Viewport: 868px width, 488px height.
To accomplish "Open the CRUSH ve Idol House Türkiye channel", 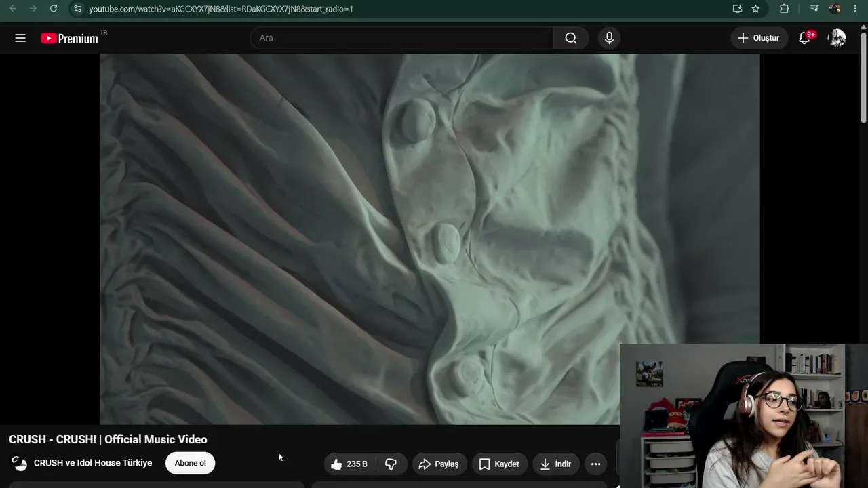I will pyautogui.click(x=93, y=463).
